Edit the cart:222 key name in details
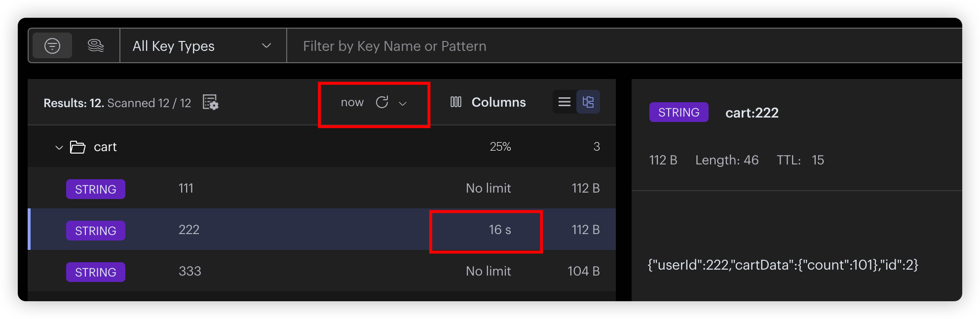The image size is (980, 319). pos(752,113)
